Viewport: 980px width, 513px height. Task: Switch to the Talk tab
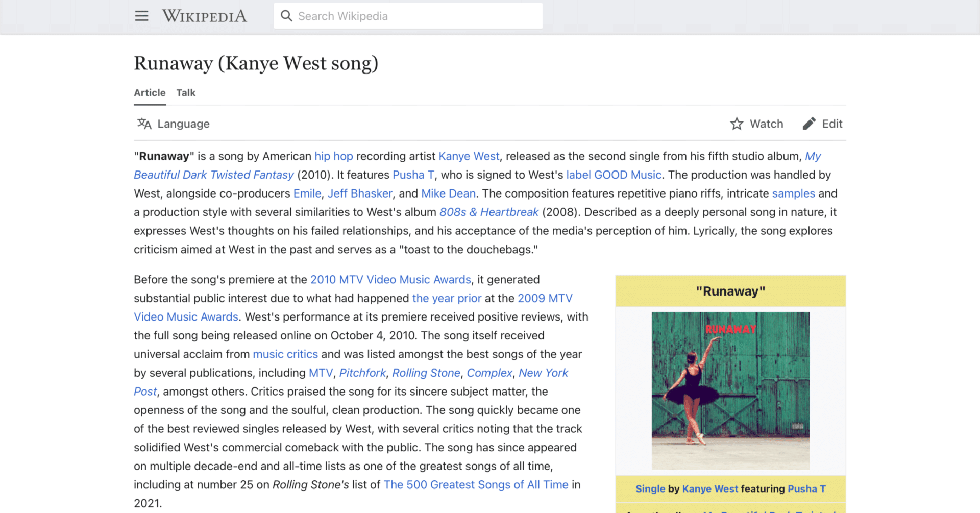[x=185, y=92]
